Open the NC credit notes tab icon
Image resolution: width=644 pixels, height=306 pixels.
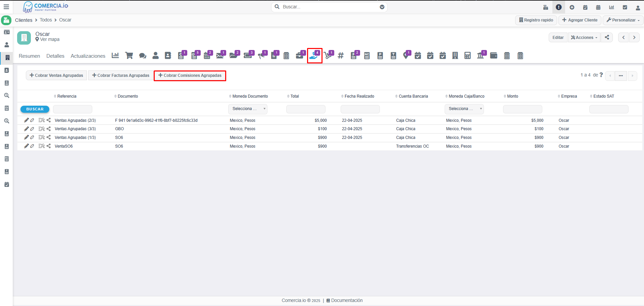pyautogui.click(x=367, y=56)
